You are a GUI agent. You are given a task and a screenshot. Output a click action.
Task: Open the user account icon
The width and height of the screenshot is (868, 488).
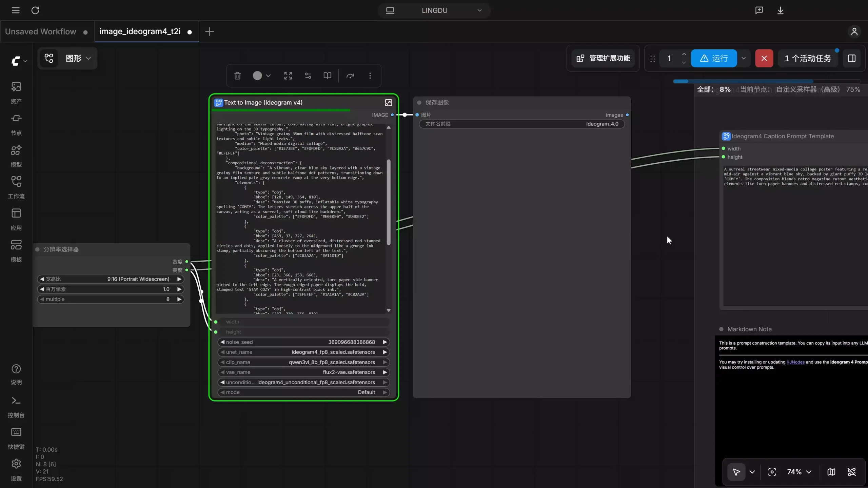[854, 32]
